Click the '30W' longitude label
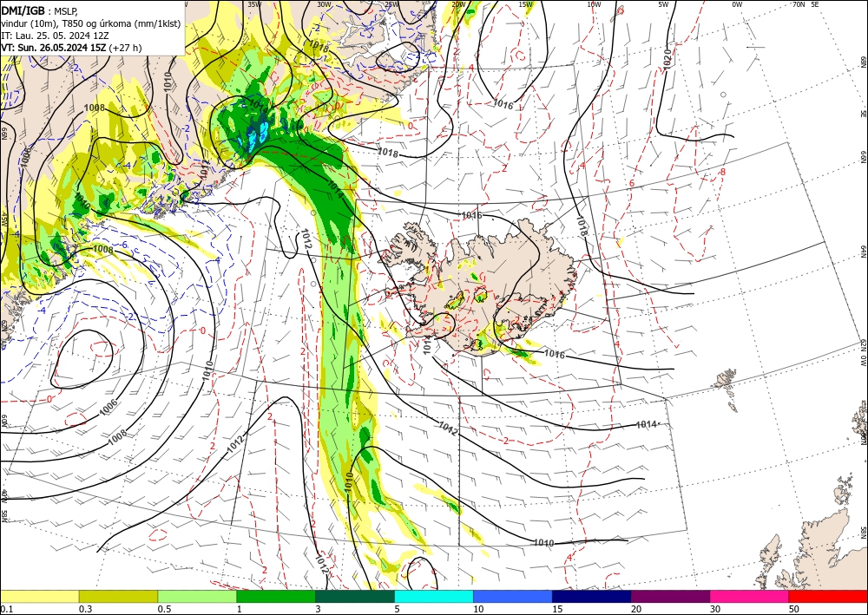This screenshot has width=868, height=615. pos(325,3)
